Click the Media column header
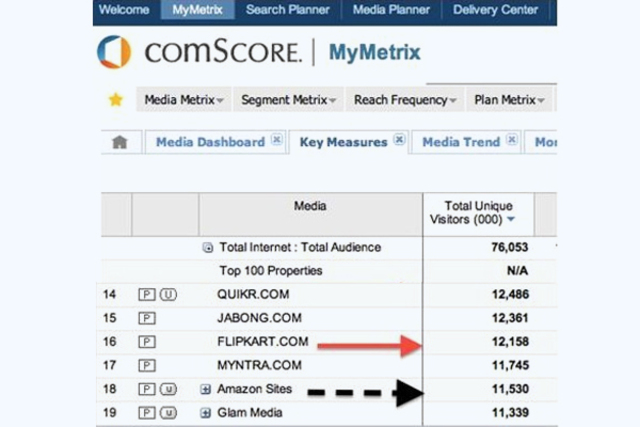Viewport: 640px width, 427px height. [x=310, y=214]
